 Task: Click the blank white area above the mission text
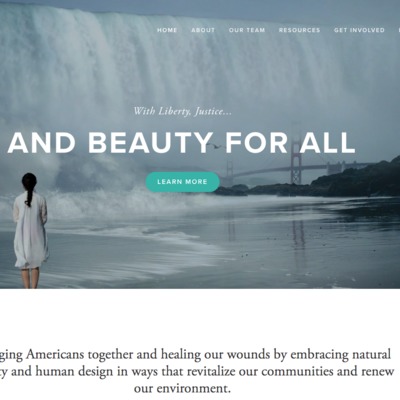[200, 317]
